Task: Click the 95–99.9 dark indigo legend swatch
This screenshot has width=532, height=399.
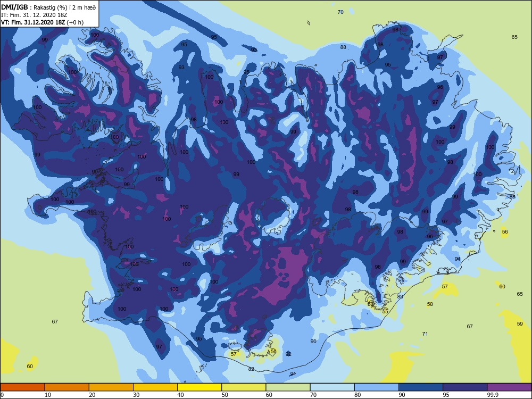Action: (x=465, y=387)
